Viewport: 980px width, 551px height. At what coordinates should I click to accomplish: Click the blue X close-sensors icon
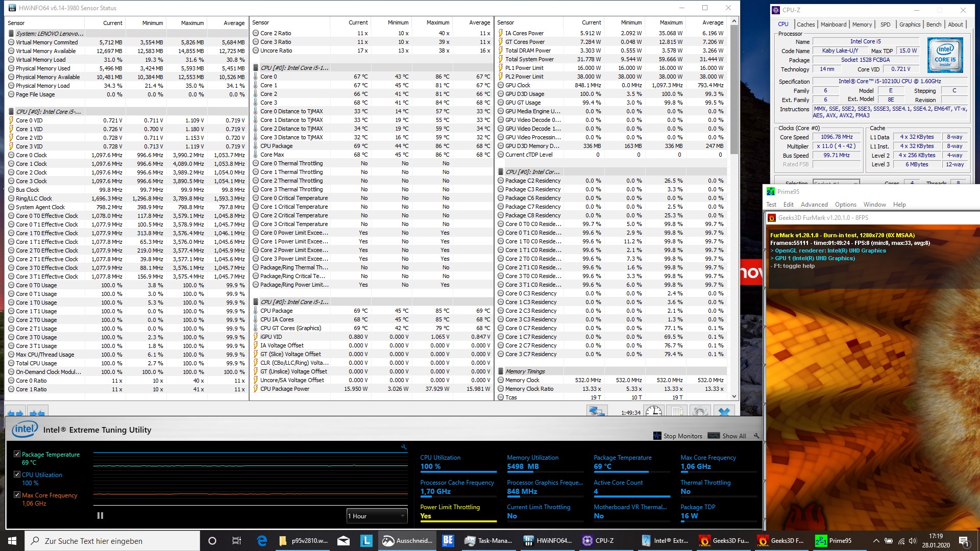tap(724, 411)
